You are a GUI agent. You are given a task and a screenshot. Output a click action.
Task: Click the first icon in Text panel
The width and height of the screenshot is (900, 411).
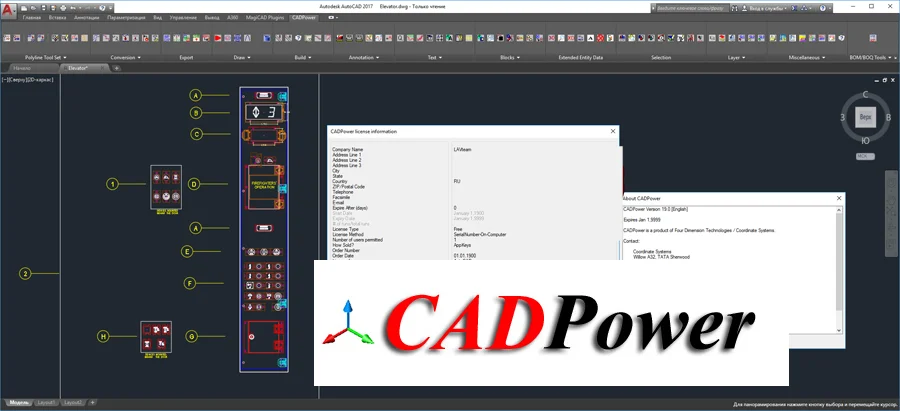click(400, 38)
